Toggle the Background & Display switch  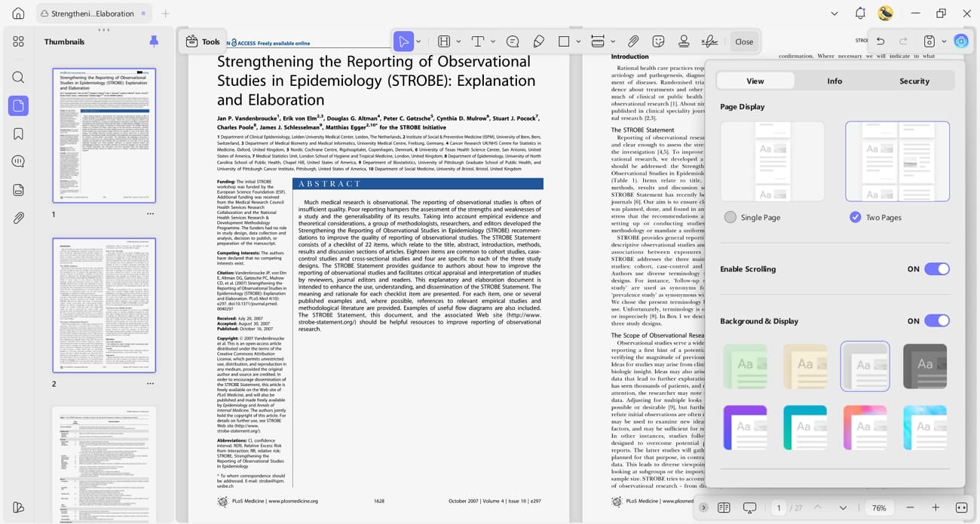coord(937,321)
